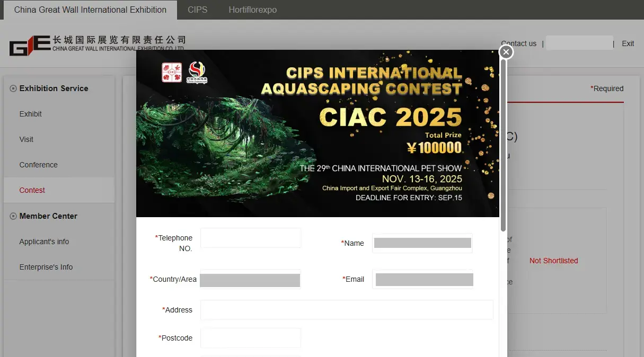The width and height of the screenshot is (644, 357).
Task: Open Enterprise's Info in Member Center
Action: tap(46, 267)
